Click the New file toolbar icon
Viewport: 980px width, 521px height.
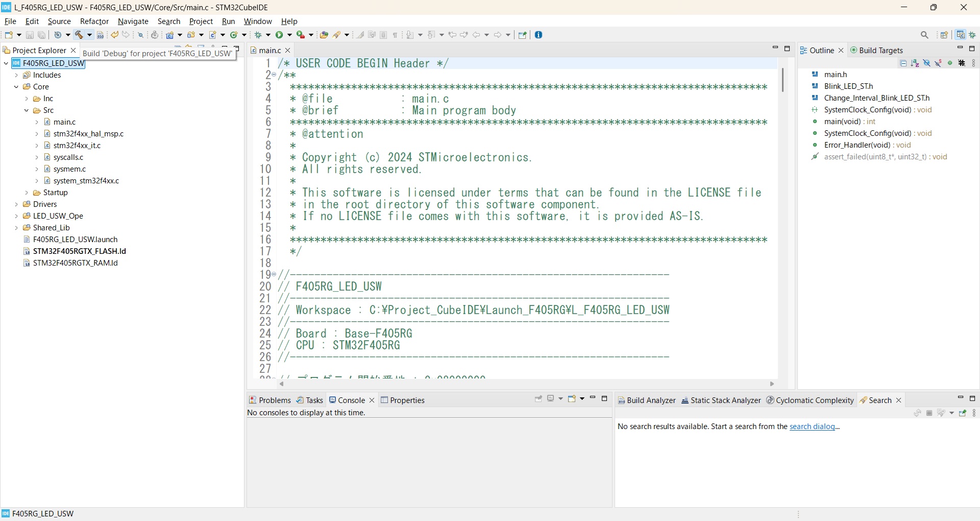[x=9, y=35]
